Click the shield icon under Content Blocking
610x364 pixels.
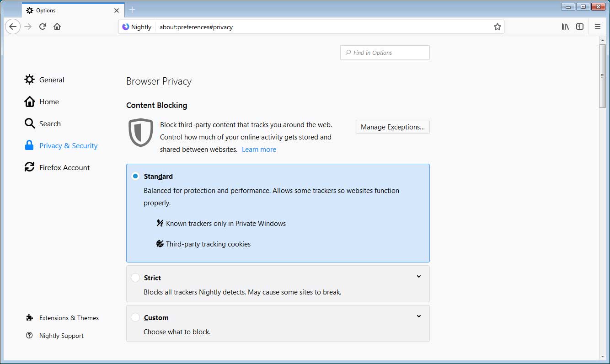140,133
